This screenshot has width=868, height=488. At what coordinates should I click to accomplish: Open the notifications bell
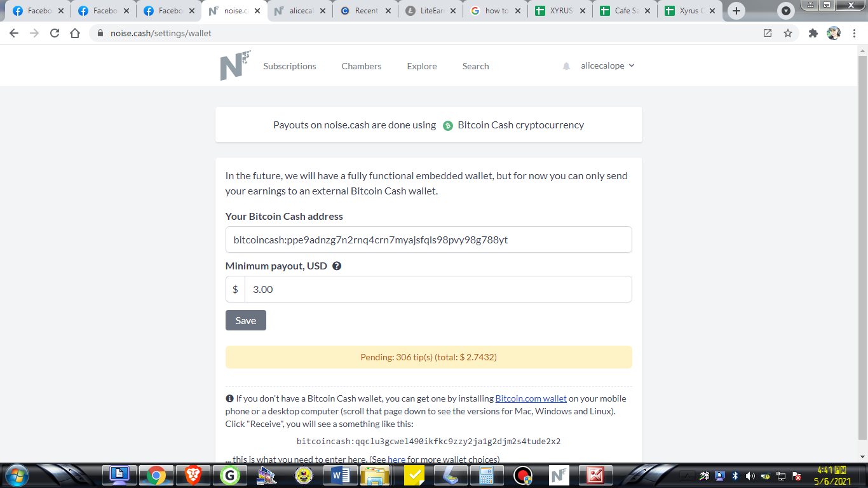[566, 66]
